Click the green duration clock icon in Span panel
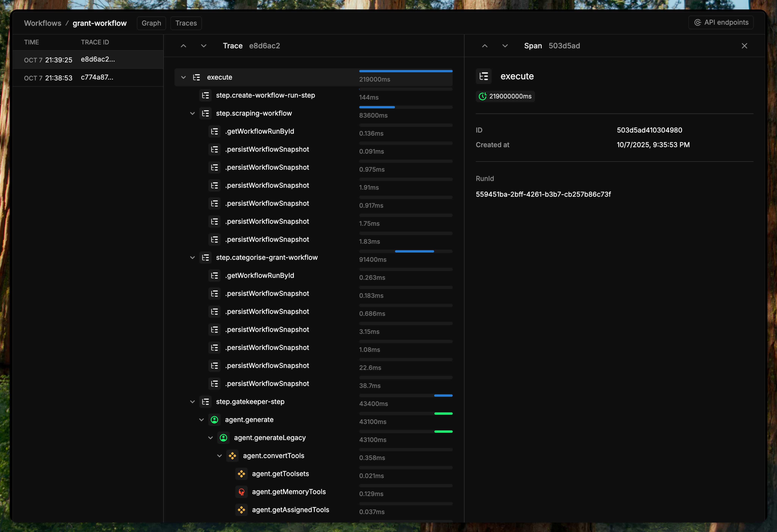 tap(482, 97)
